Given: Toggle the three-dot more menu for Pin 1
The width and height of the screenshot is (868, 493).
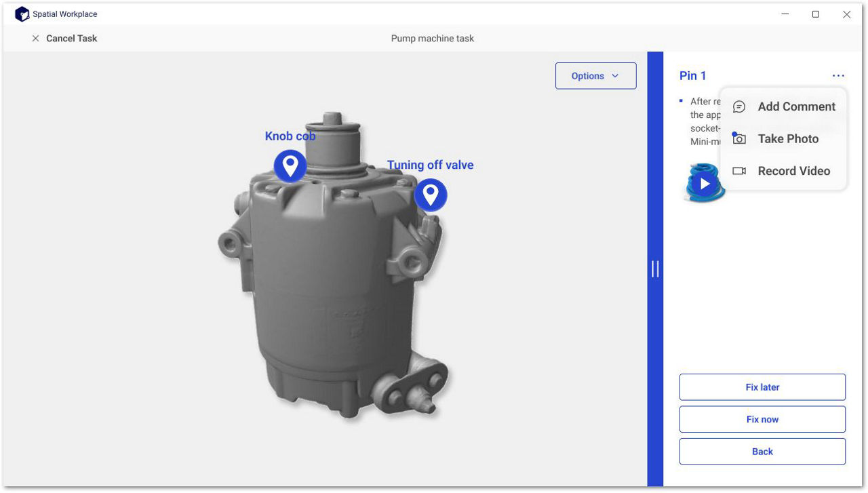Looking at the screenshot, I should tap(838, 76).
